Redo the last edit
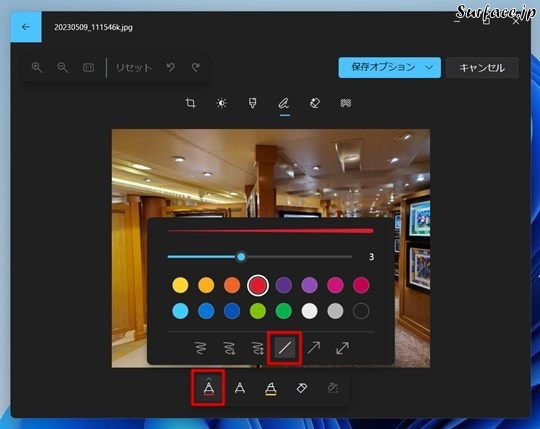The height and width of the screenshot is (429, 540). coord(196,67)
